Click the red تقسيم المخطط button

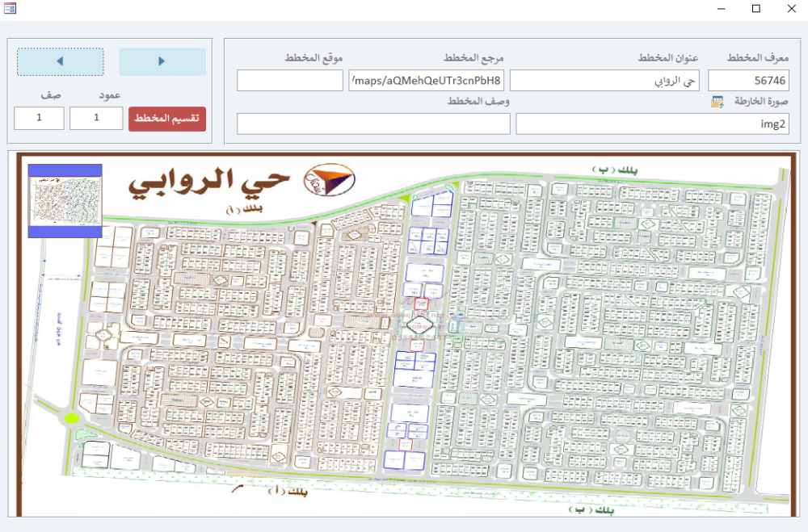(167, 119)
